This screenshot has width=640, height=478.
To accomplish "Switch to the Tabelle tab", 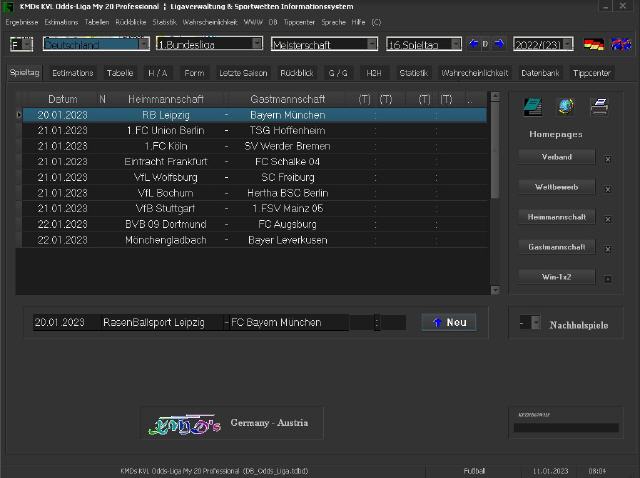I will (x=120, y=73).
